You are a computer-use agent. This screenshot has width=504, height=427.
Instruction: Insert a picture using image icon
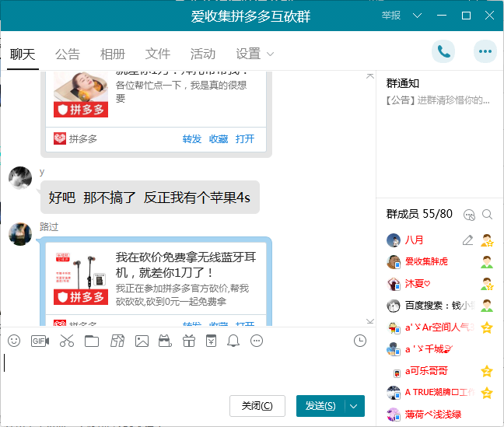point(142,341)
